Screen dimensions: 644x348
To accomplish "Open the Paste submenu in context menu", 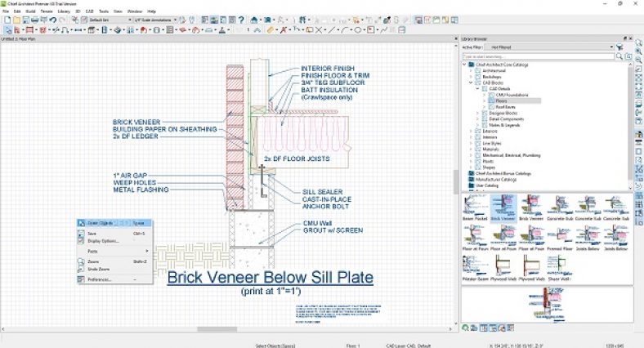I will point(114,251).
